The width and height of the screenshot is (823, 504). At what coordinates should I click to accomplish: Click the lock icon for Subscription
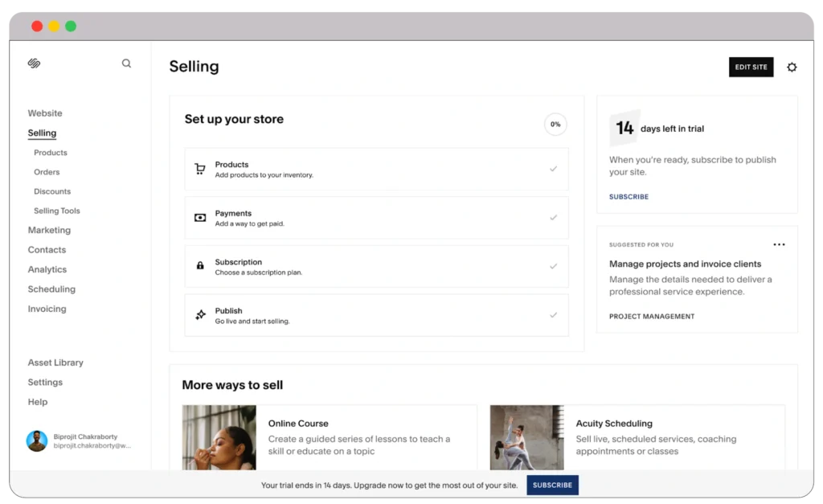[199, 266]
